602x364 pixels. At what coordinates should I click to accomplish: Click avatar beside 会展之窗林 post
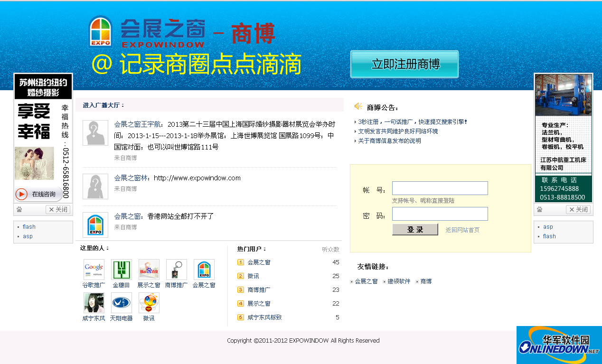tap(95, 187)
